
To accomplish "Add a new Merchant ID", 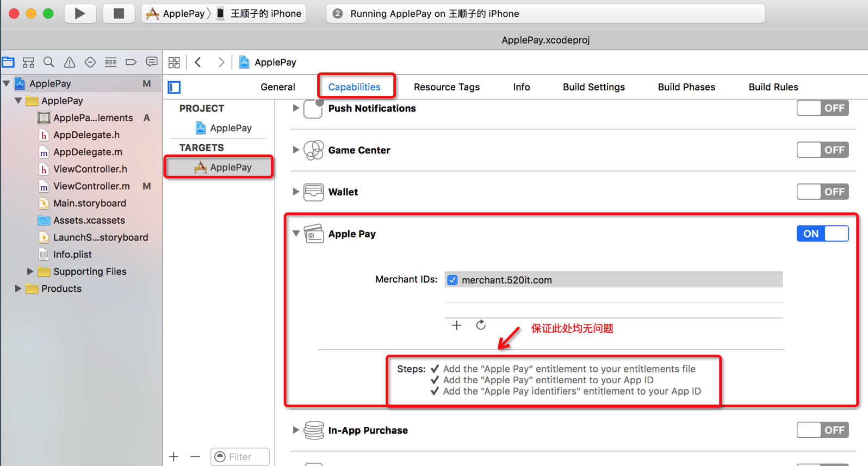I will (x=457, y=325).
